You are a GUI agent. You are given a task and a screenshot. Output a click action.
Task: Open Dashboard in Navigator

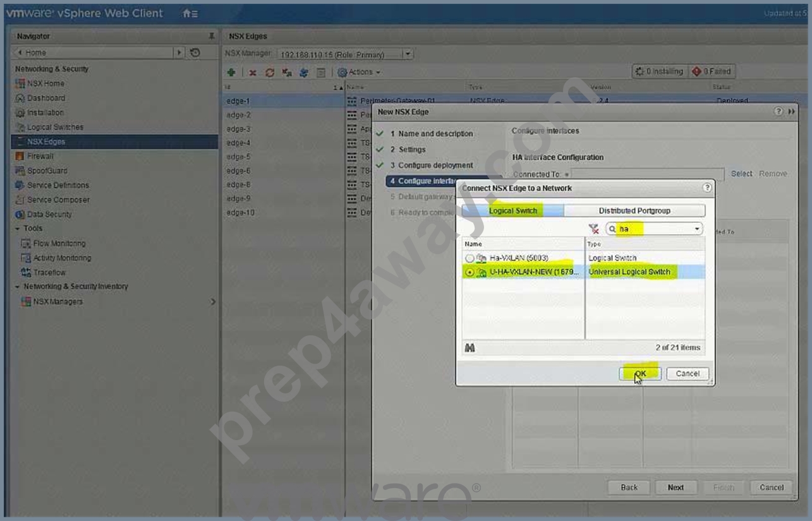pos(46,98)
